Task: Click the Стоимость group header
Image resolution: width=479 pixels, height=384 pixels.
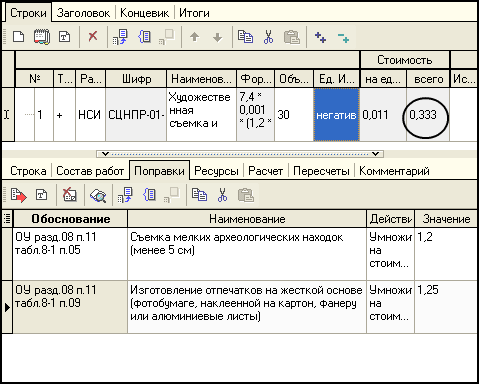Action: 405,60
